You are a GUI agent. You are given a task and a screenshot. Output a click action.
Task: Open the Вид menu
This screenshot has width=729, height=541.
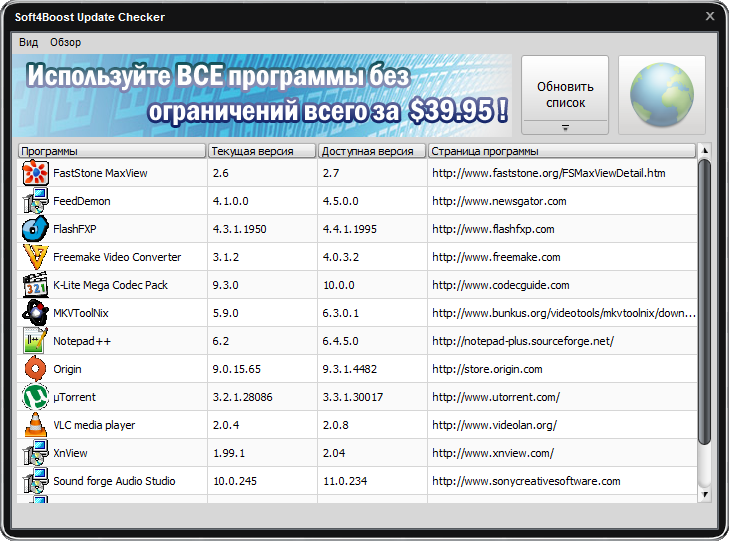pos(28,42)
